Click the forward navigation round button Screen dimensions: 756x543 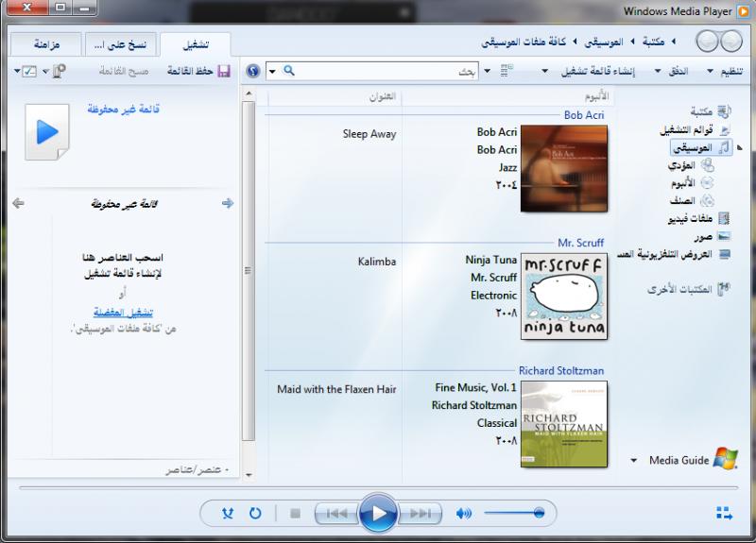(707, 42)
